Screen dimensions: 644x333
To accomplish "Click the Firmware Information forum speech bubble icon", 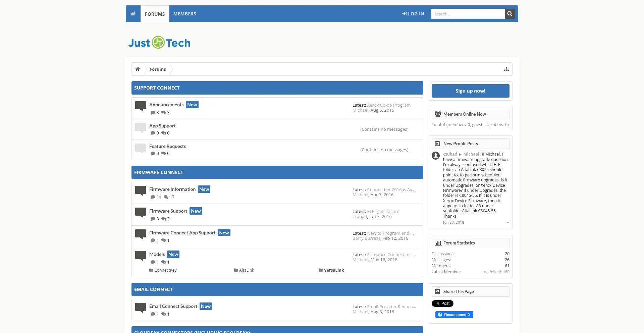I will point(140,190).
